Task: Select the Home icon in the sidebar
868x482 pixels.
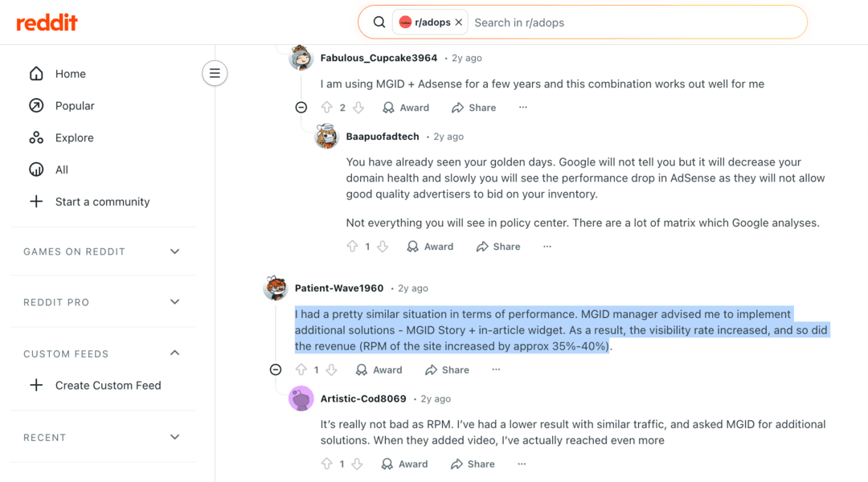Action: click(x=36, y=73)
